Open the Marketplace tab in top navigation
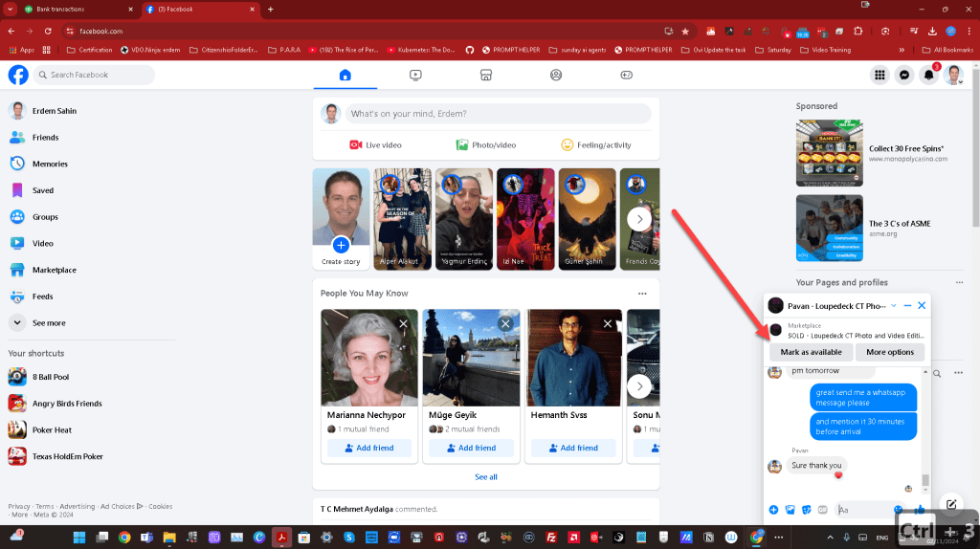This screenshot has width=980, height=549. tap(485, 75)
